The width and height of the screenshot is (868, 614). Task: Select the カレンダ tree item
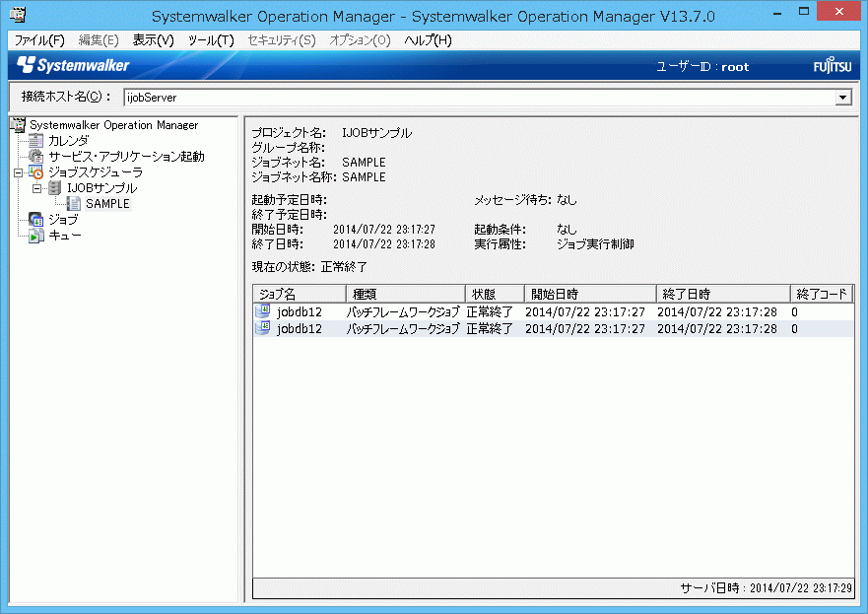(68, 141)
